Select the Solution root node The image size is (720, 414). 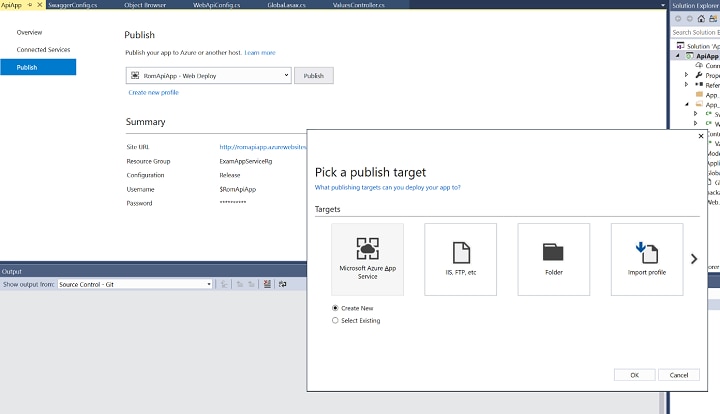(x=702, y=46)
